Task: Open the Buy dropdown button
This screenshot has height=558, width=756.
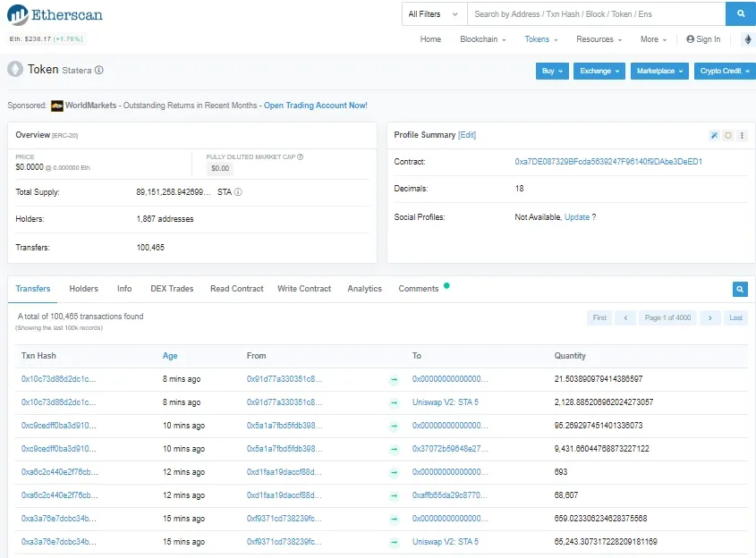Action: pyautogui.click(x=552, y=71)
